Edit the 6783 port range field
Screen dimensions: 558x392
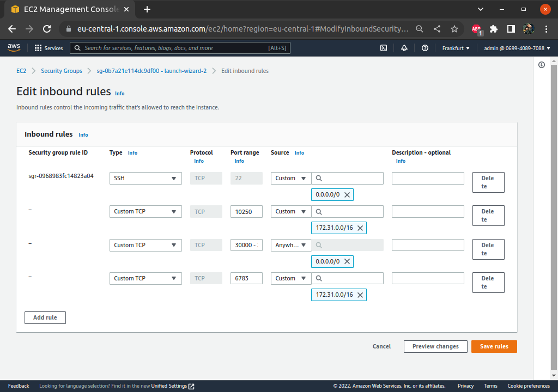pyautogui.click(x=247, y=278)
